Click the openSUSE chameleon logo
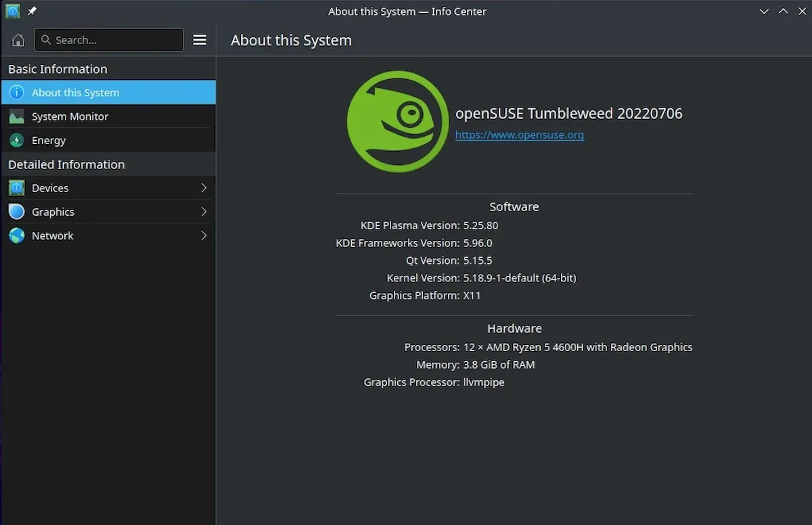This screenshot has height=525, width=812. pos(398,122)
